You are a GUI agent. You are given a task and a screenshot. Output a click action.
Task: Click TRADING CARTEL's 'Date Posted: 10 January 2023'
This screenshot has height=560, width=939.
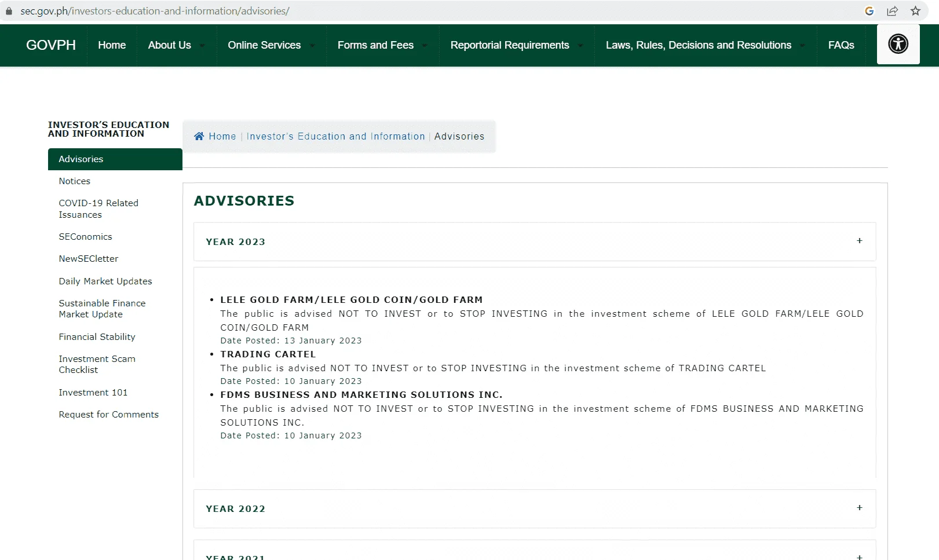click(x=291, y=381)
